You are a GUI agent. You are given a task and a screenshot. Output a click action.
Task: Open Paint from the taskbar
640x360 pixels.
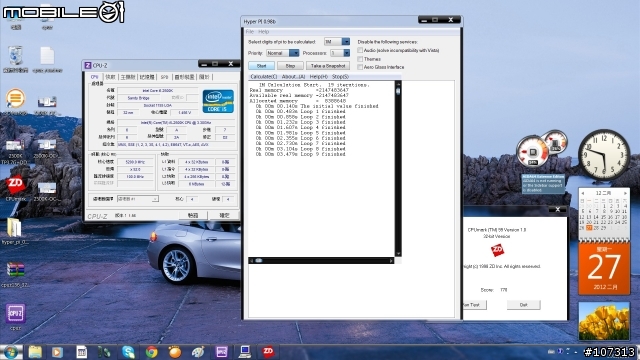198,352
